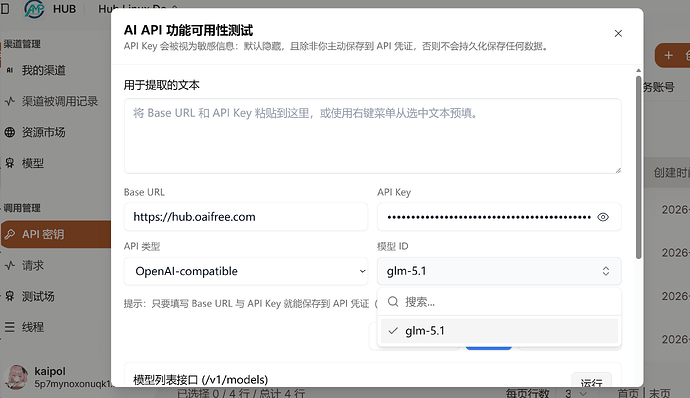Click the dialog vertical scrollbar thumb
Viewport: 690px width, 398px height.
click(x=639, y=167)
